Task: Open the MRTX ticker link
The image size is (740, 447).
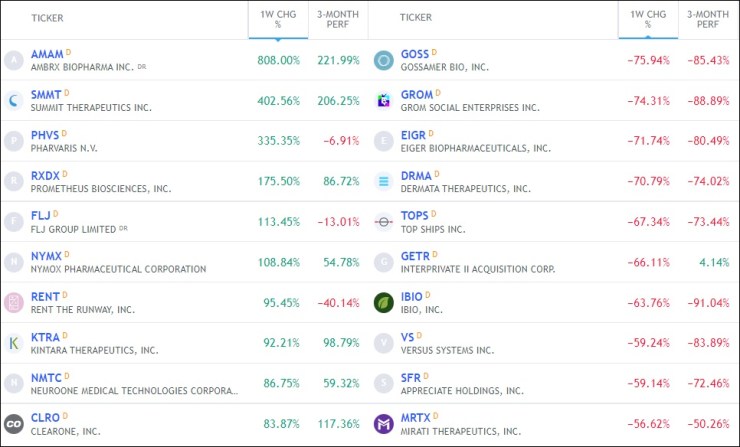Action: click(x=416, y=417)
